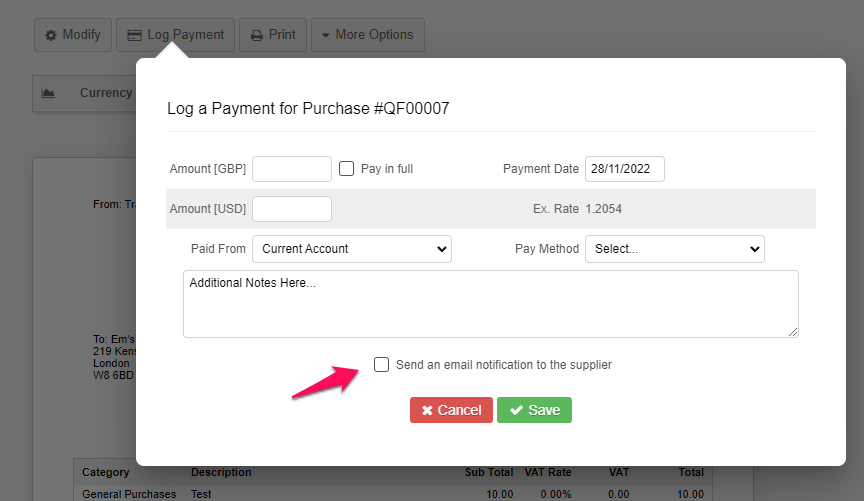
Task: Click the Print toolbar button
Action: [x=273, y=35]
